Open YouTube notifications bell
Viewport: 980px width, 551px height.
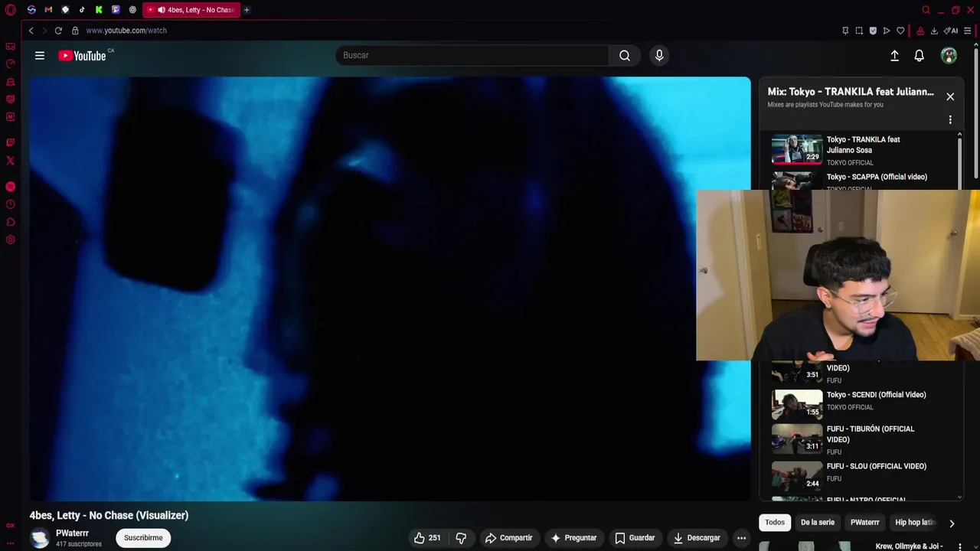919,55
